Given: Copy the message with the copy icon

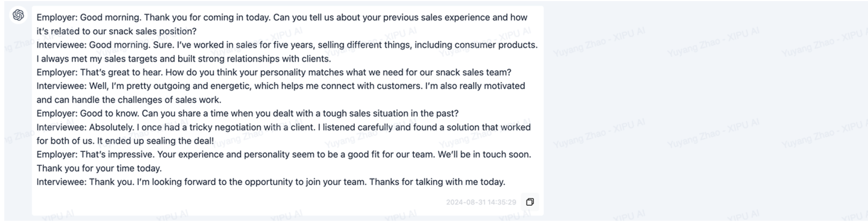Looking at the screenshot, I should [530, 202].
